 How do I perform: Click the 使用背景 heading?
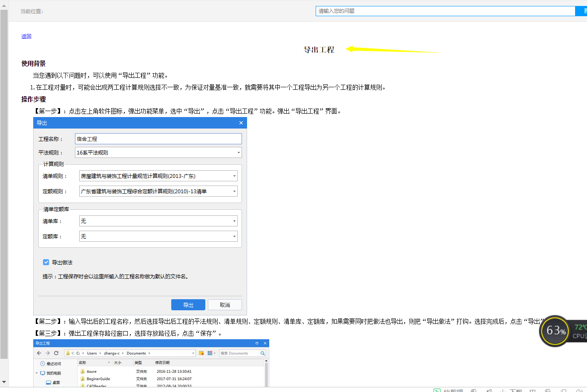[x=33, y=63]
